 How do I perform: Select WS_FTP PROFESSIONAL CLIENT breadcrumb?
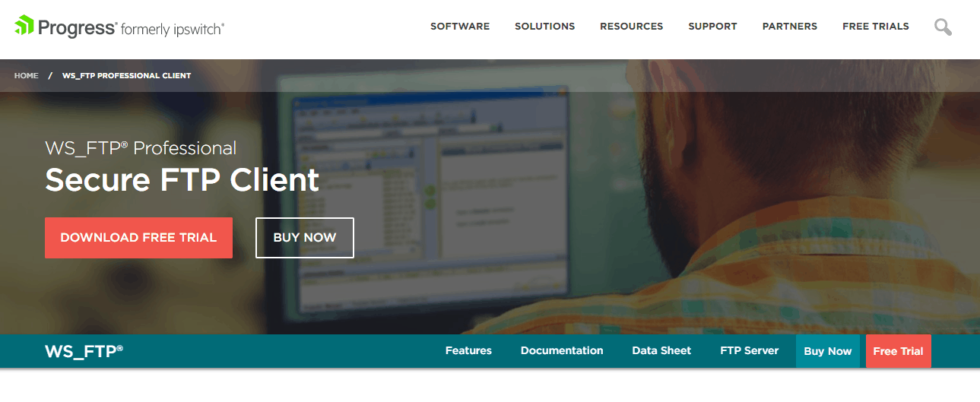126,76
